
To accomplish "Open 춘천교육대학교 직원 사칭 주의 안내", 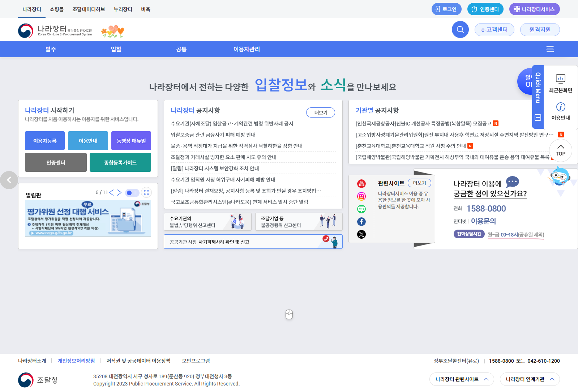I will pos(411,146).
